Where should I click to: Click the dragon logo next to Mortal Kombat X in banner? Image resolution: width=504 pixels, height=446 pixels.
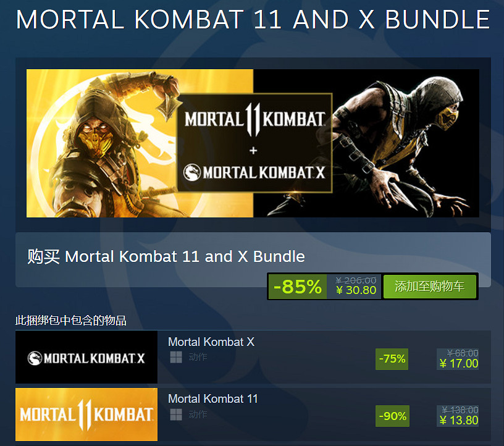coord(192,172)
